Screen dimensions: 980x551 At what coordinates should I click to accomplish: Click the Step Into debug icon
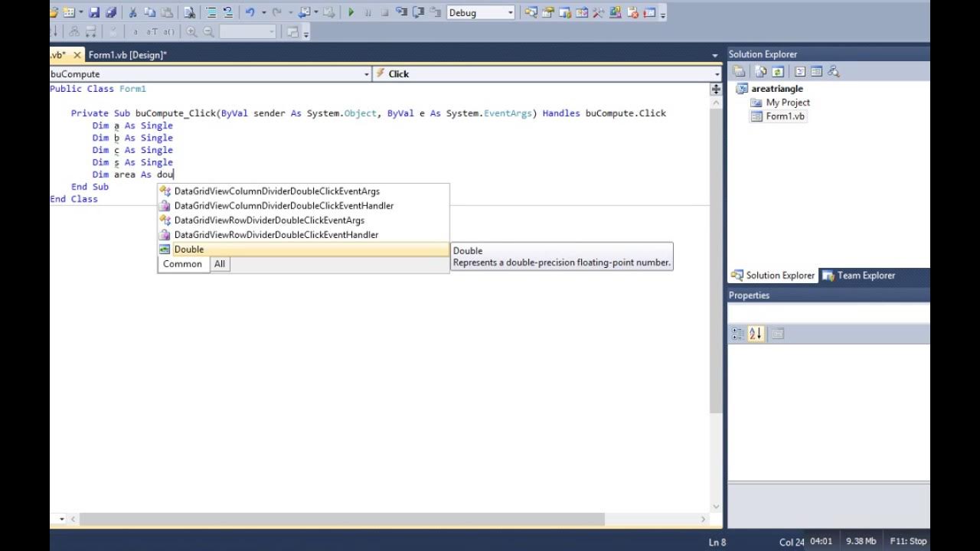[x=401, y=12]
